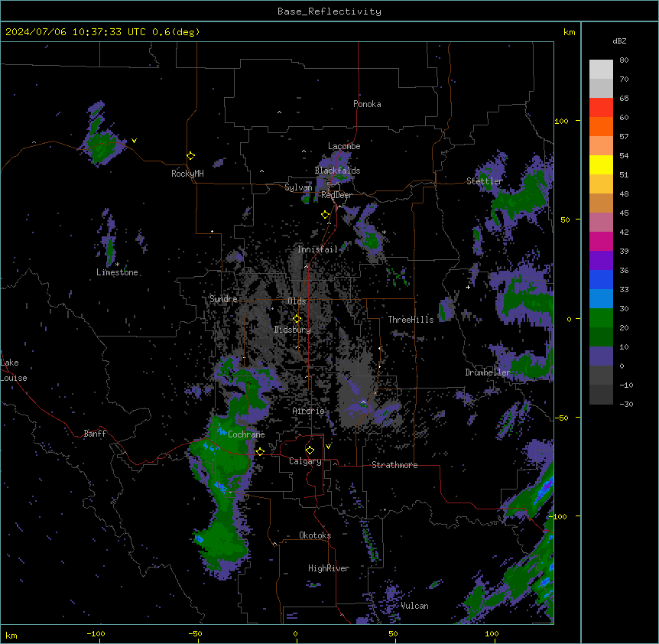Screen dimensions: 659x644
Task: Click the Drumheller label
Action: [488, 372]
